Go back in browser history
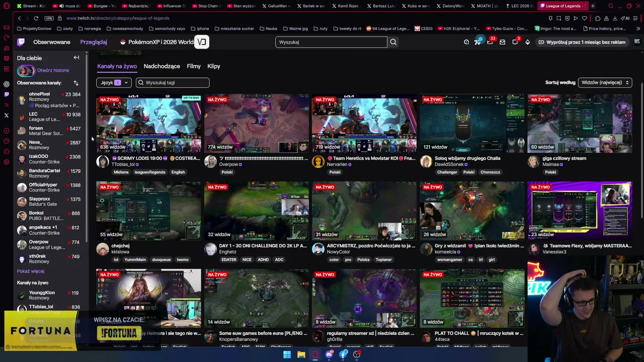This screenshot has width=644, height=362. tap(19, 18)
